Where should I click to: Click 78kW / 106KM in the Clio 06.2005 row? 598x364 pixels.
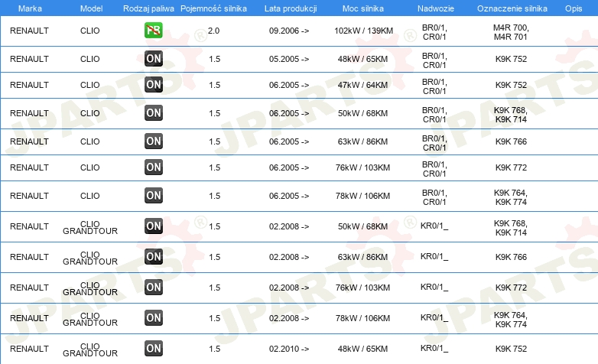point(362,196)
